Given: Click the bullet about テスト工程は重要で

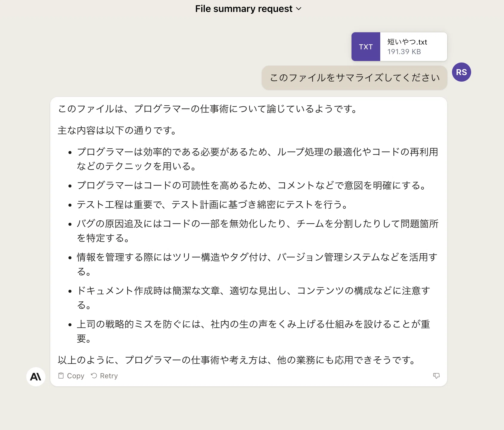Looking at the screenshot, I should 213,205.
